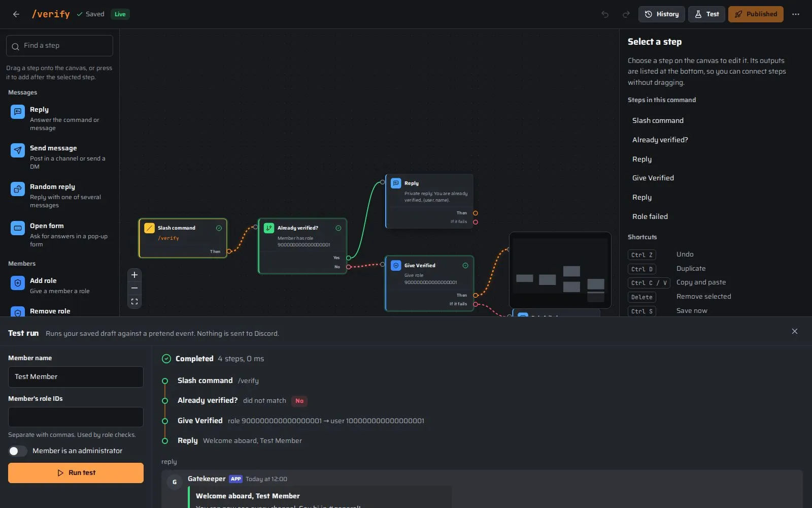Select the Slash command node on canvas
The image size is (812, 508).
coord(183,238)
